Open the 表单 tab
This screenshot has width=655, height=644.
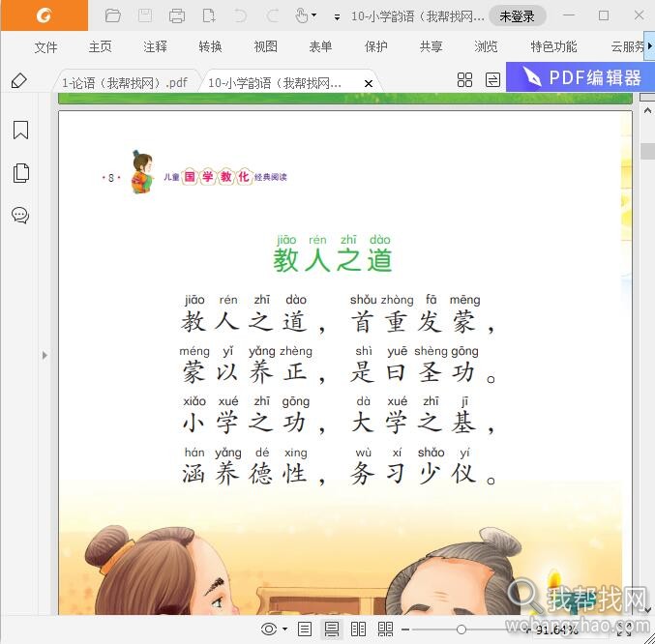(x=321, y=46)
